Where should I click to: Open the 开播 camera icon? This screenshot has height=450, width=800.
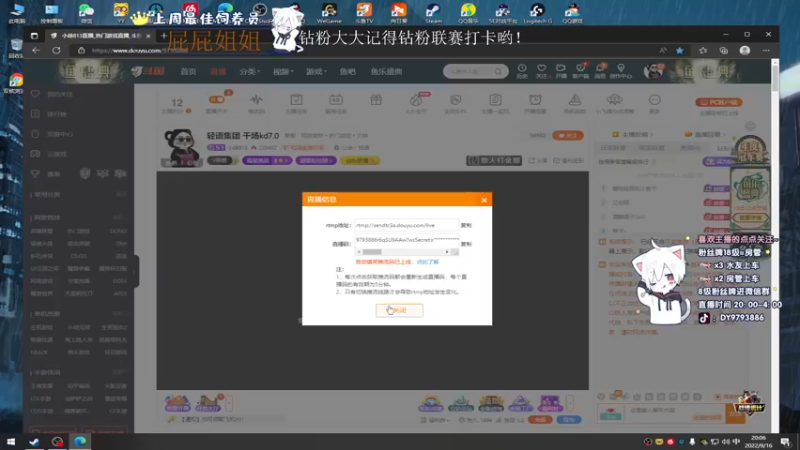pos(561,71)
